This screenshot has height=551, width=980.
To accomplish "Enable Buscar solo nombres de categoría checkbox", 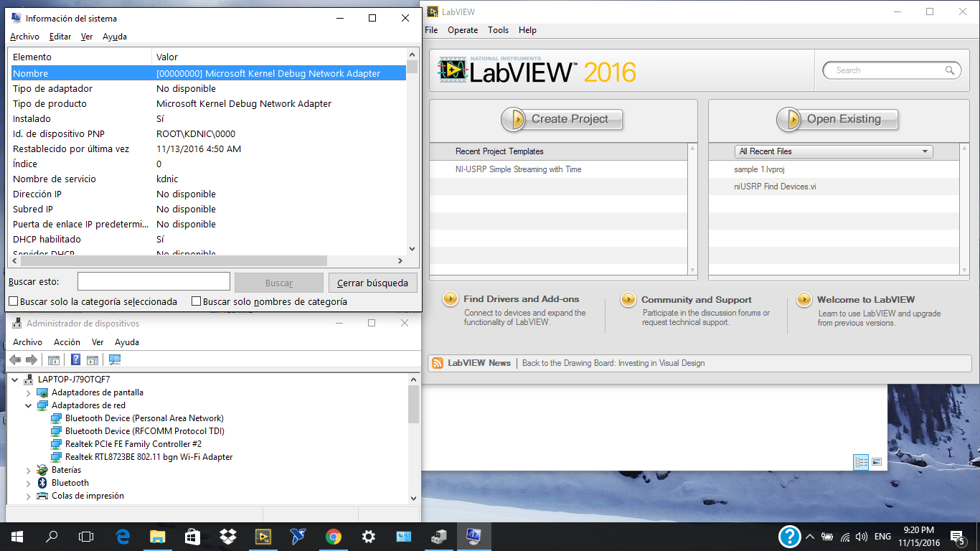I will 196,301.
